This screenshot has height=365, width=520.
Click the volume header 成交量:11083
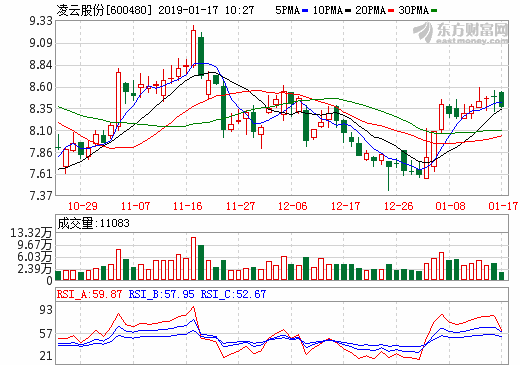[93, 223]
